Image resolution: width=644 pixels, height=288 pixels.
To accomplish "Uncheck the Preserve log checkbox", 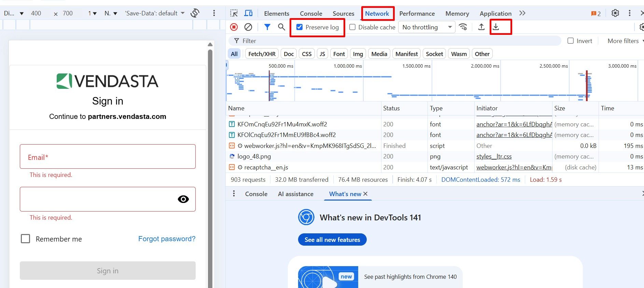I will point(299,27).
